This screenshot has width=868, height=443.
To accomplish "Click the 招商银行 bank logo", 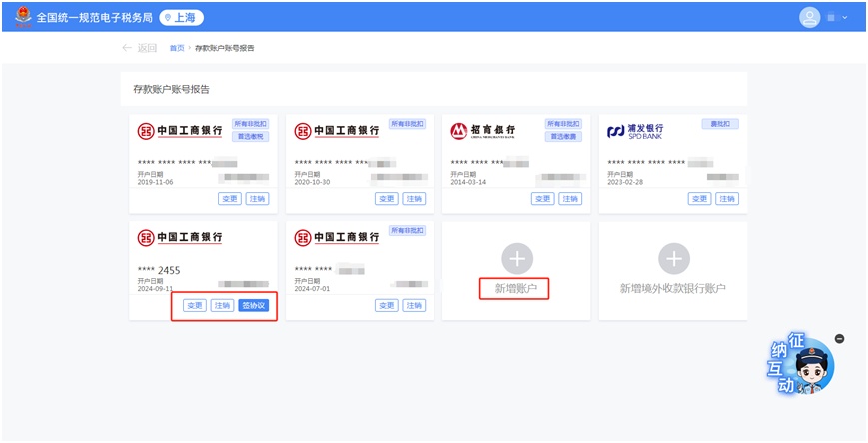I will pyautogui.click(x=482, y=131).
